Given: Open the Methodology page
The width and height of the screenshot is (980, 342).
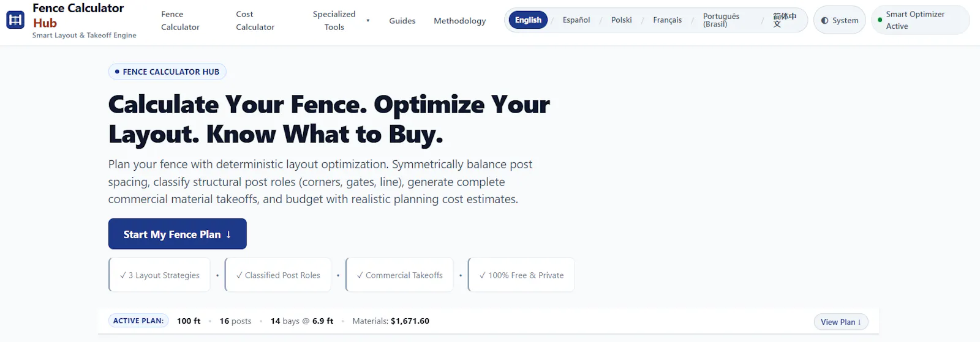Looking at the screenshot, I should [460, 21].
